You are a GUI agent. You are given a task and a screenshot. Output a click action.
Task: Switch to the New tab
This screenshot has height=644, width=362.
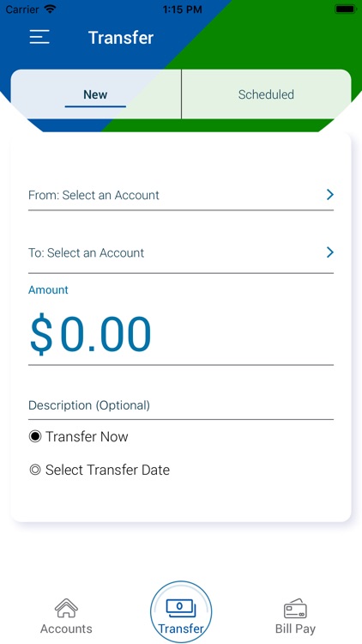95,94
